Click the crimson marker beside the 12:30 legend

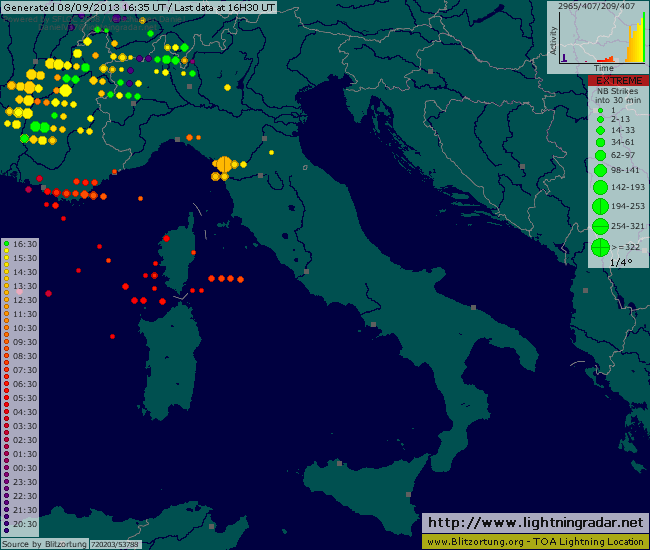point(49,293)
